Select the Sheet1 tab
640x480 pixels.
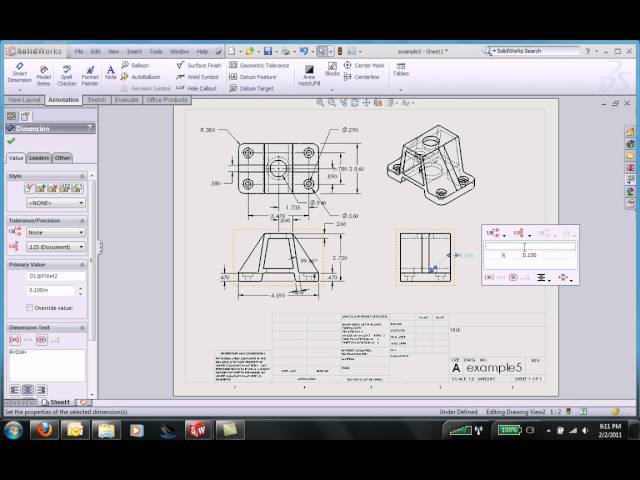click(56, 402)
